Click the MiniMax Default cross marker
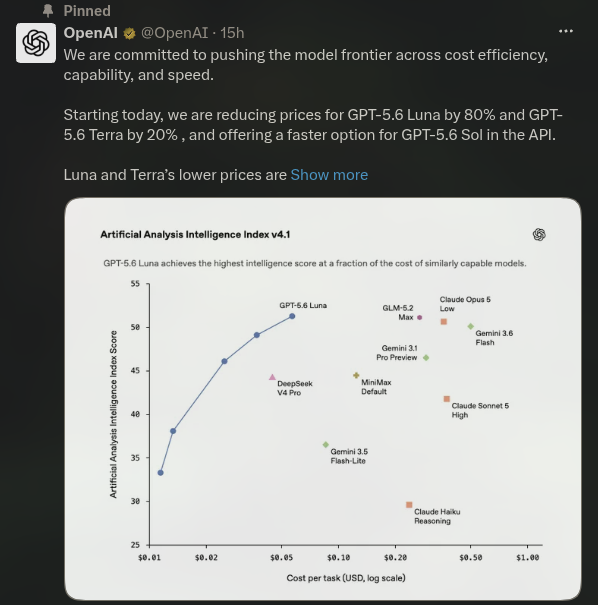The width and height of the screenshot is (598, 605). [356, 375]
